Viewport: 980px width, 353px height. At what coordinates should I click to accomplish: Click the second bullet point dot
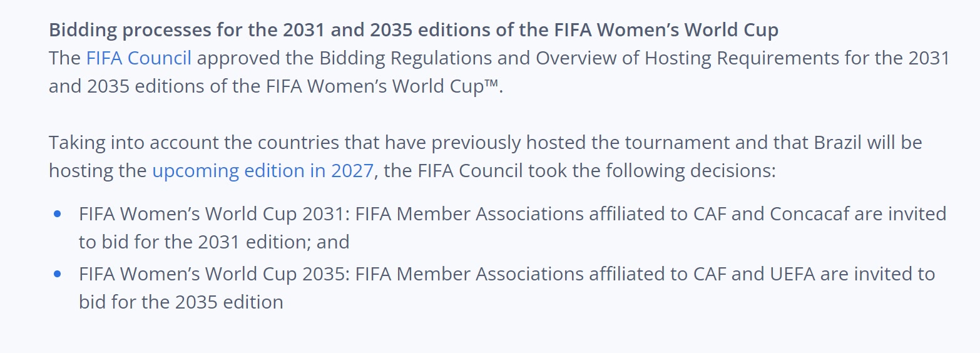tap(58, 274)
